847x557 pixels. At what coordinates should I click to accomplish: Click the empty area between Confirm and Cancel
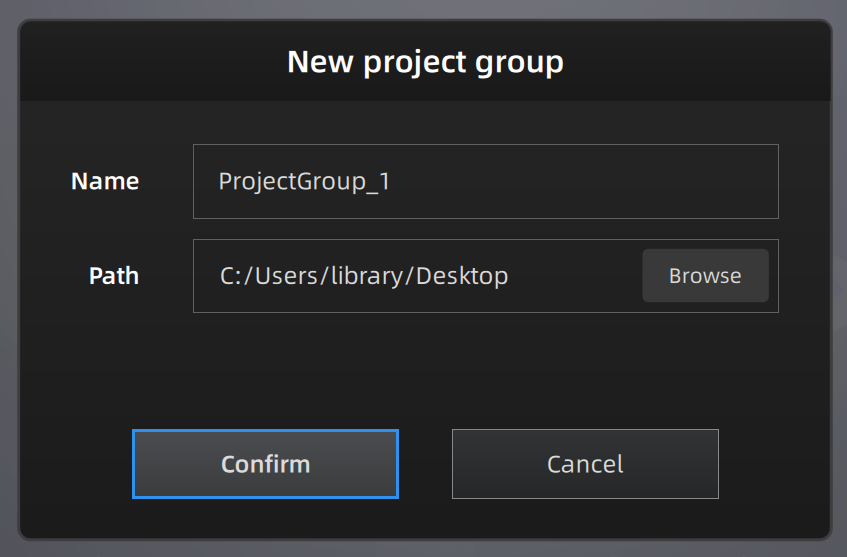click(x=425, y=464)
